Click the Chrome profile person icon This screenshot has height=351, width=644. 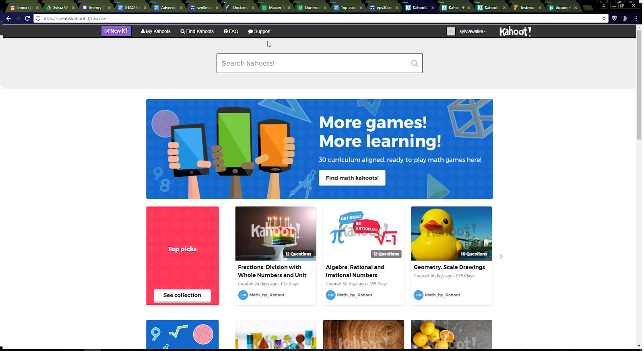[x=603, y=5]
